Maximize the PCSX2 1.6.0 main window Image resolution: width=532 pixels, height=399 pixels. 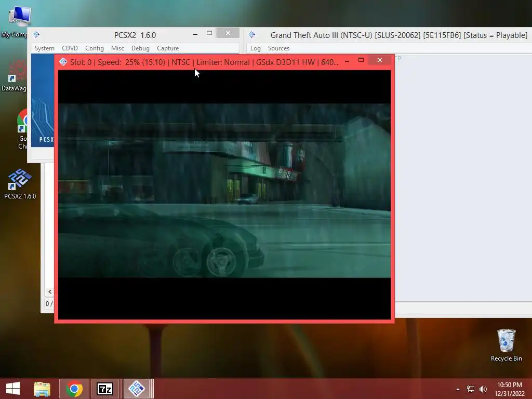point(209,33)
